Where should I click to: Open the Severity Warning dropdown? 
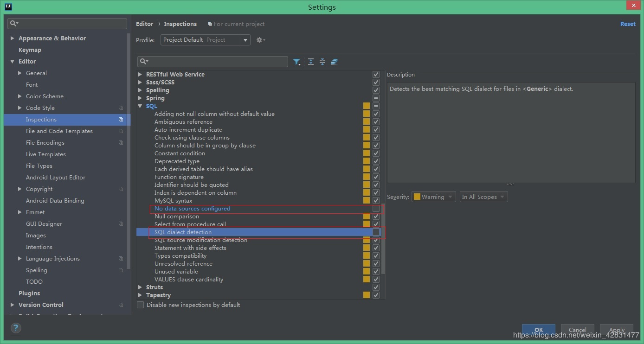coord(433,197)
